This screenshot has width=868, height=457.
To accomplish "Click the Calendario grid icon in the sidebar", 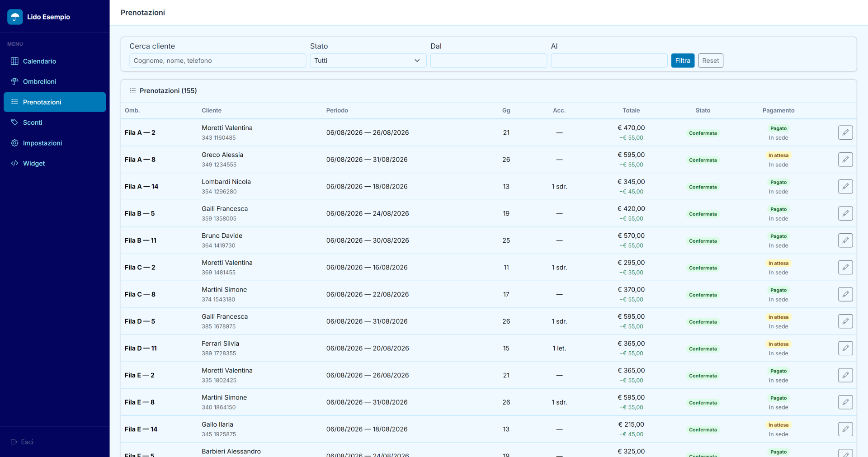I will (14, 61).
